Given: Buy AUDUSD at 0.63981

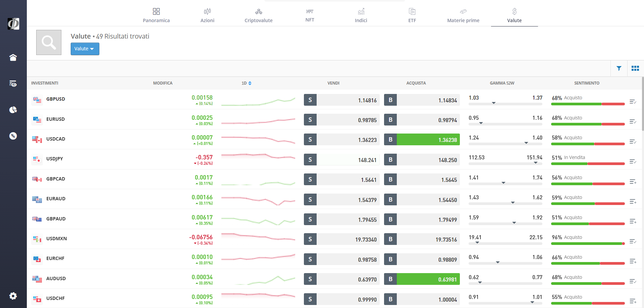Looking at the screenshot, I should click(x=422, y=279).
